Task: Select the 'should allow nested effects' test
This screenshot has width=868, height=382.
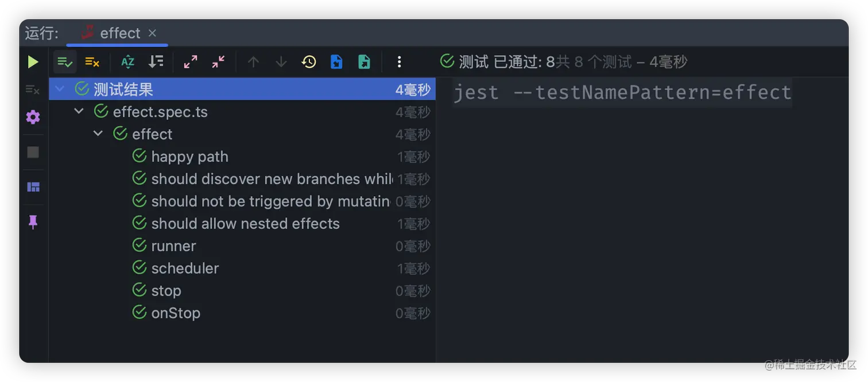Action: (245, 224)
